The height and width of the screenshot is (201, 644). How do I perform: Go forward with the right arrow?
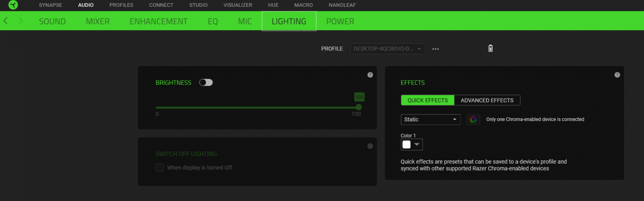point(21,21)
